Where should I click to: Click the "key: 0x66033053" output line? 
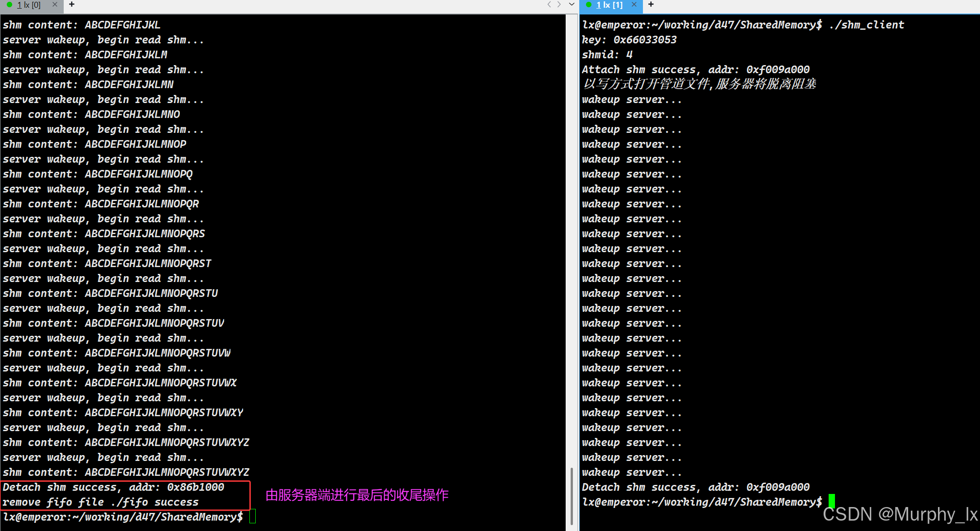point(629,40)
